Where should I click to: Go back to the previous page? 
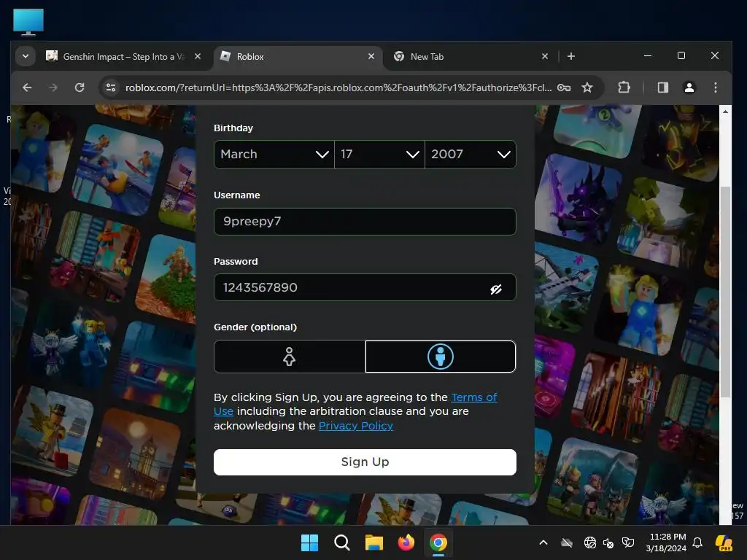27,87
